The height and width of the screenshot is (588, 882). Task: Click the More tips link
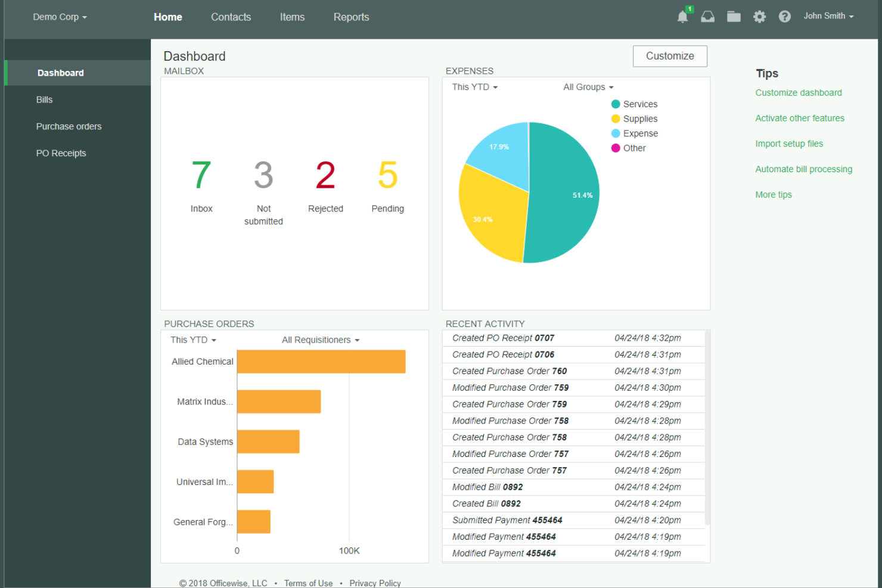pos(774,195)
